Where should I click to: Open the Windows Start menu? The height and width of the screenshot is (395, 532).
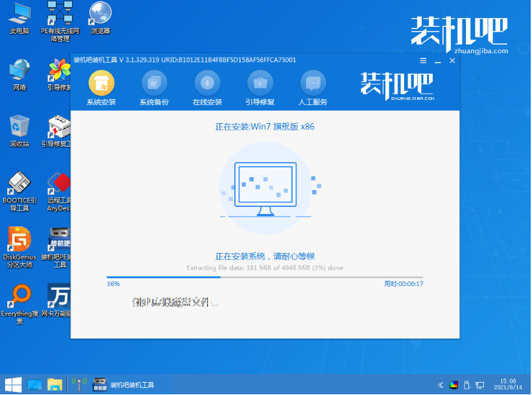click(12, 385)
